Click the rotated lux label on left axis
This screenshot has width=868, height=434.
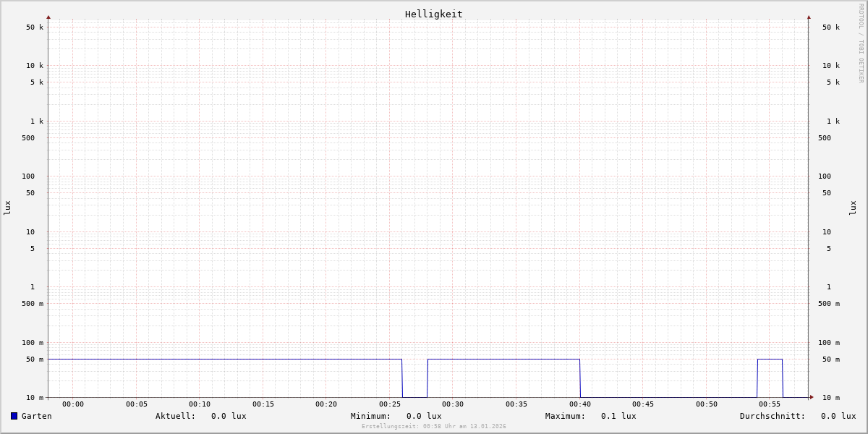pos(7,208)
